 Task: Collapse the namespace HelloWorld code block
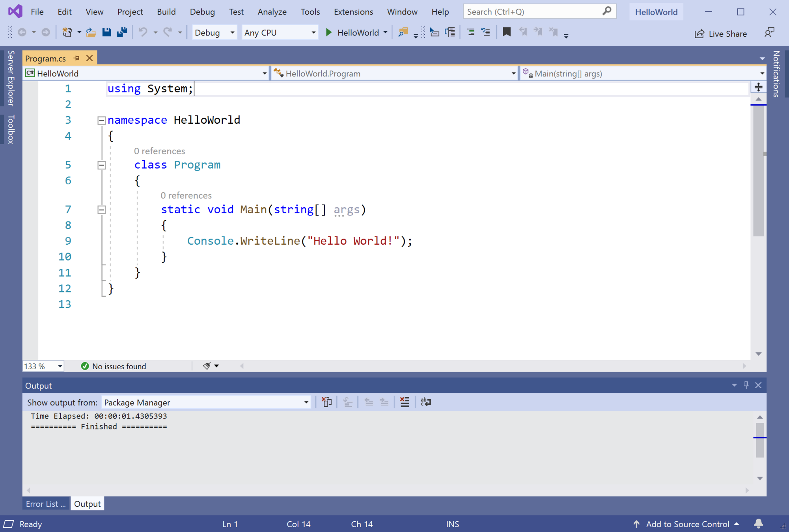click(x=102, y=120)
